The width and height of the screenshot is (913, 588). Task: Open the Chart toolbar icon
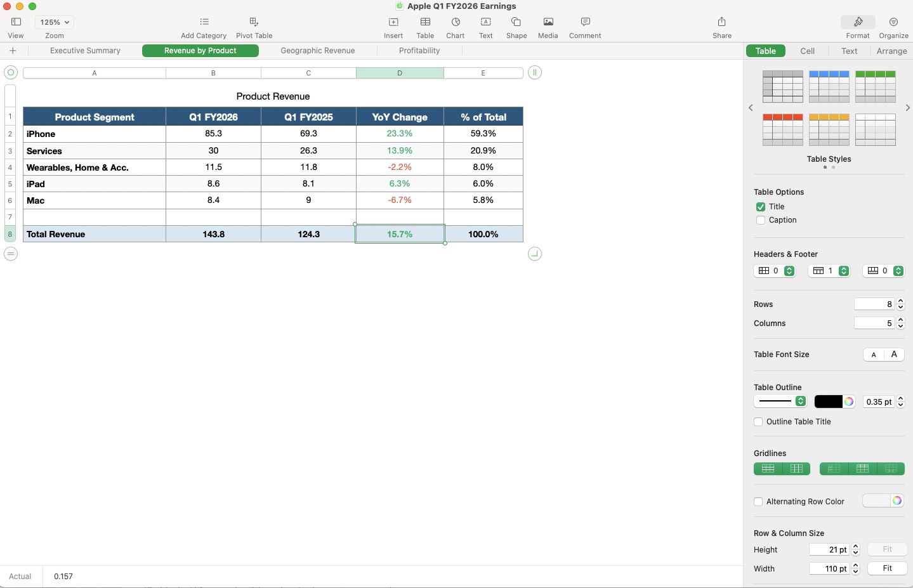[456, 22]
